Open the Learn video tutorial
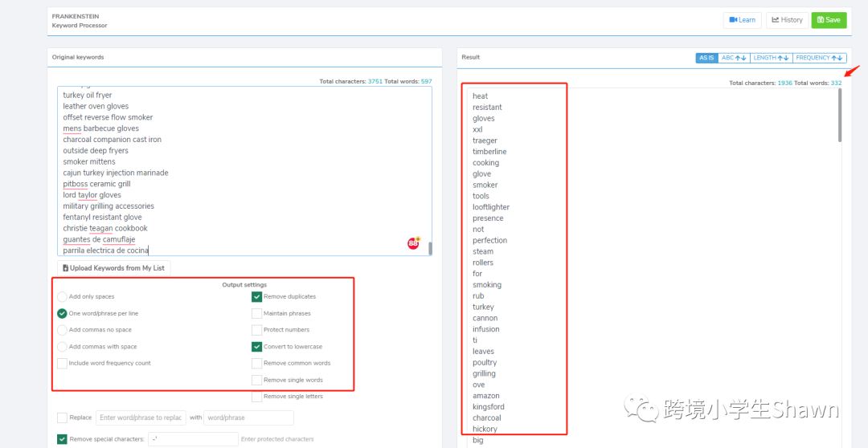Screen dimensions: 868x448 click(x=743, y=20)
